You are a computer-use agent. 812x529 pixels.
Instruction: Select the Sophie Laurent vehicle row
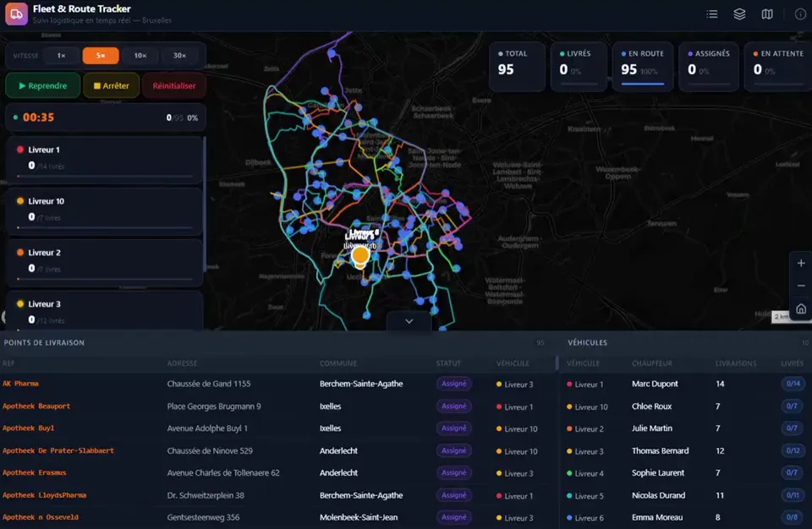pyautogui.click(x=686, y=473)
